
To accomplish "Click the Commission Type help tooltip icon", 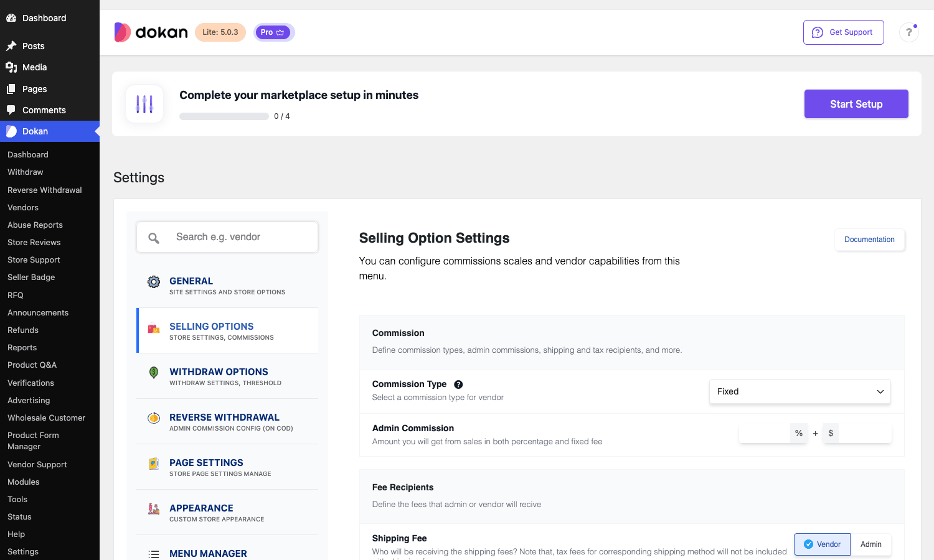I will (458, 385).
